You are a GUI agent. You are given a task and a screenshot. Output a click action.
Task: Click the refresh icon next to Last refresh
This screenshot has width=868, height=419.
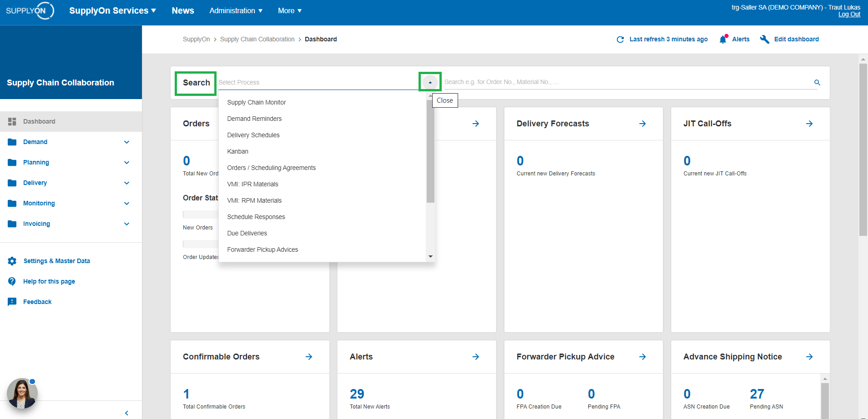[x=620, y=40]
